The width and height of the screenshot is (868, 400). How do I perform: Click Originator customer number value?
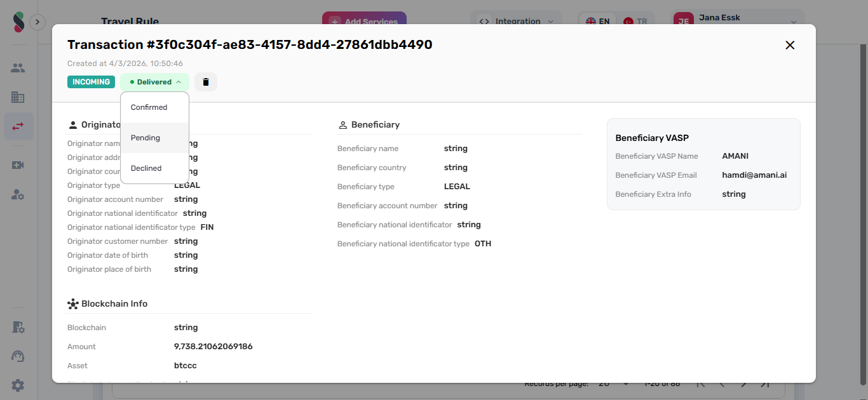coord(186,241)
